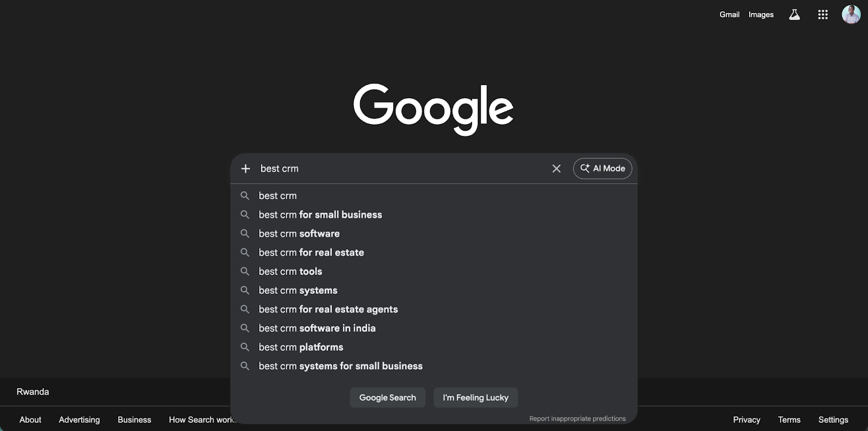868x431 pixels.
Task: Open the Privacy page from the footer
Action: click(x=746, y=419)
